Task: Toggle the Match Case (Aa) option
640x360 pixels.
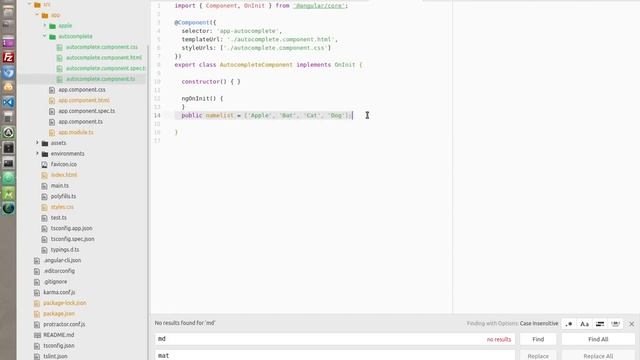Action: 584,324
